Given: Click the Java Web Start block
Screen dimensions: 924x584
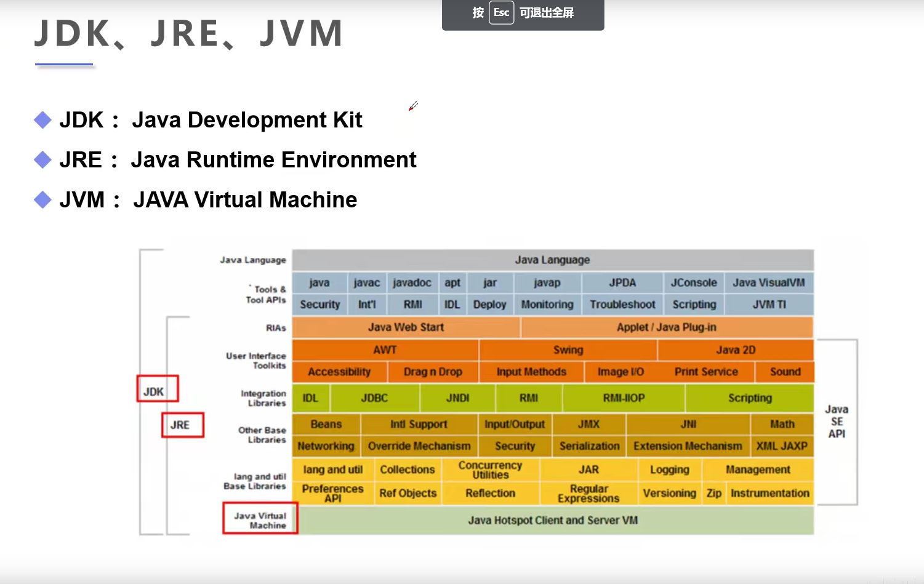Looking at the screenshot, I should tap(406, 327).
